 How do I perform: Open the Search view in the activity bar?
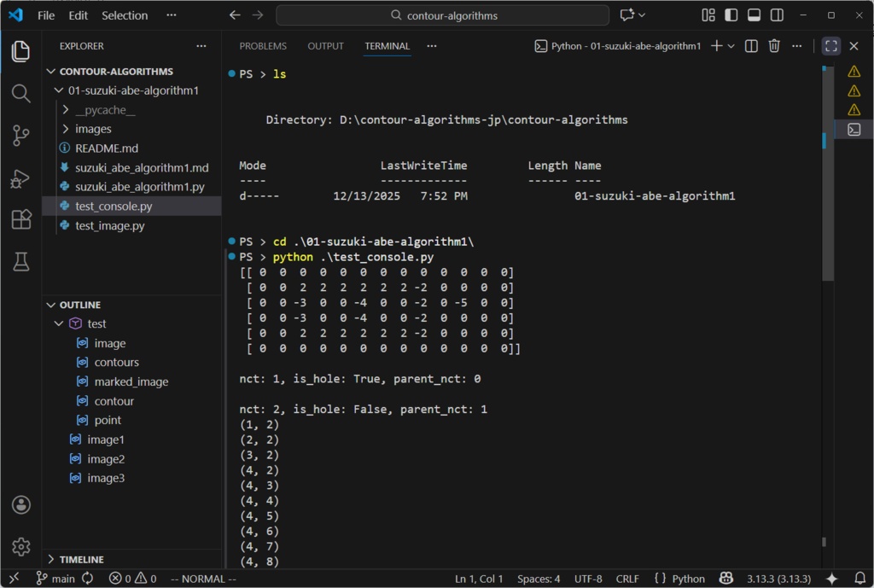coord(20,94)
